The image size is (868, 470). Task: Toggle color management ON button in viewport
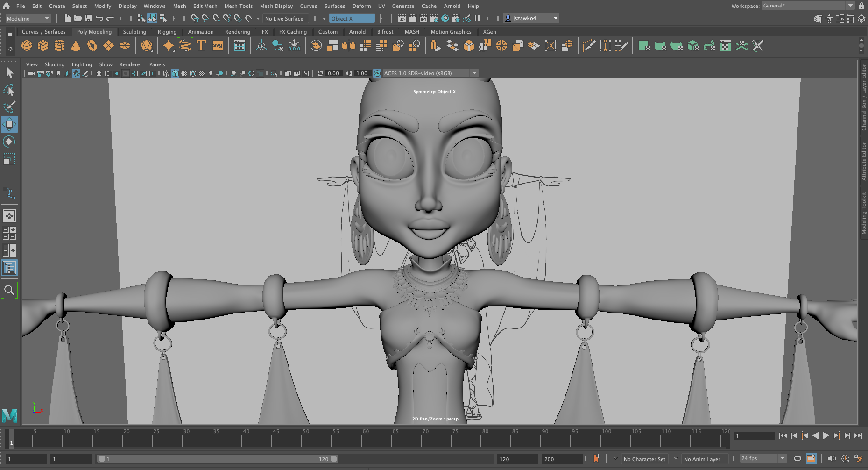(377, 73)
